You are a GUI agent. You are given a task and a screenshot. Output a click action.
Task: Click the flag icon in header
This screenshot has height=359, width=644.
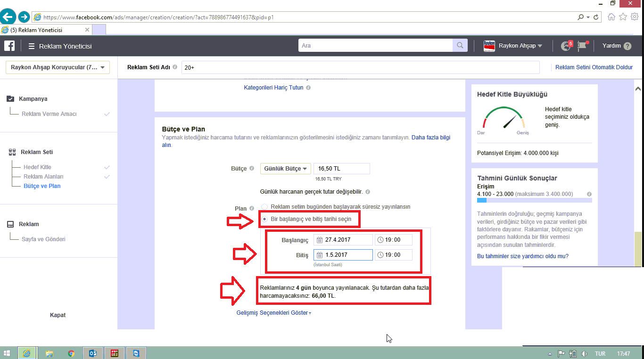[583, 46]
